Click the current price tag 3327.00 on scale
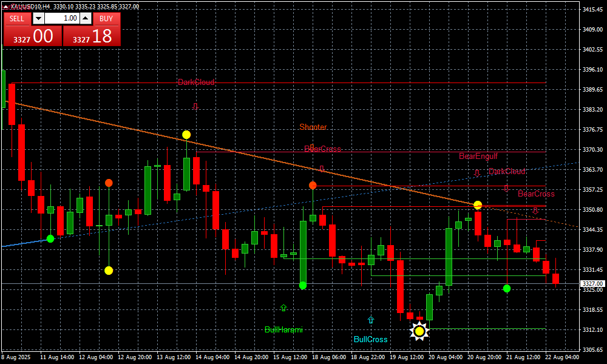Viewport: 607px width, 364px height. (592, 283)
